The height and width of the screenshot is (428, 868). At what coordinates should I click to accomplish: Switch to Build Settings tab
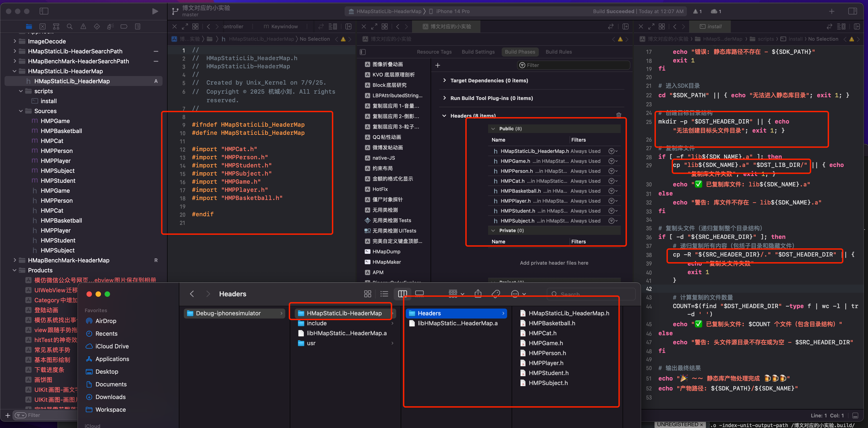pos(478,52)
